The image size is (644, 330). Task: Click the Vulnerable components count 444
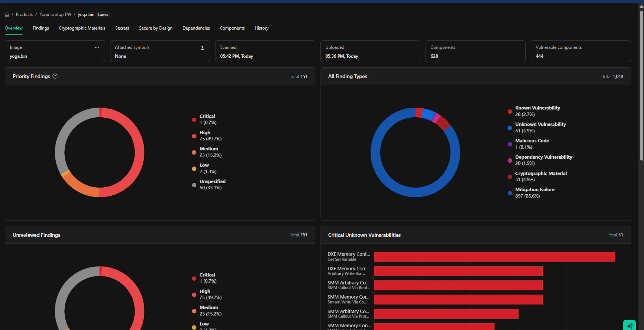click(x=540, y=56)
